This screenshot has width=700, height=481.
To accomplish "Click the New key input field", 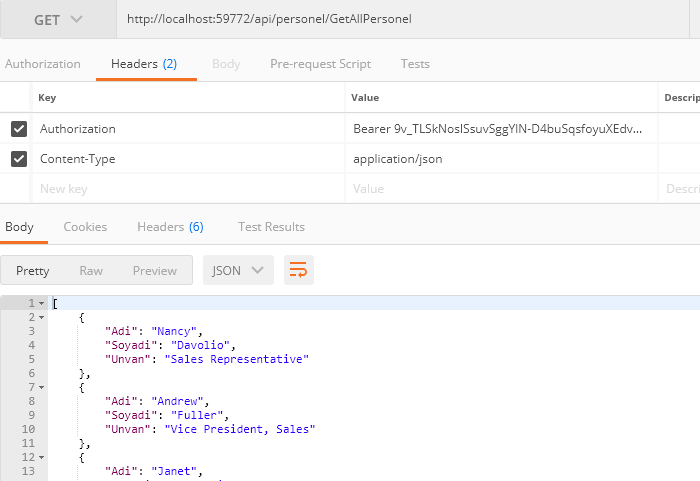I will (x=188, y=189).
